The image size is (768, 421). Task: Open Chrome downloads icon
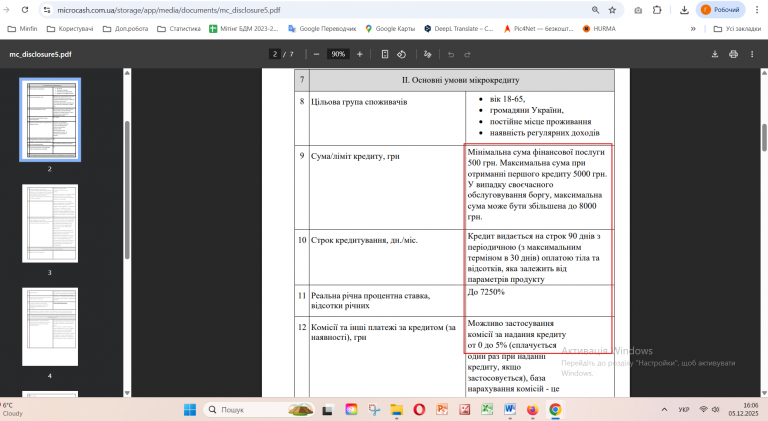[x=684, y=10]
